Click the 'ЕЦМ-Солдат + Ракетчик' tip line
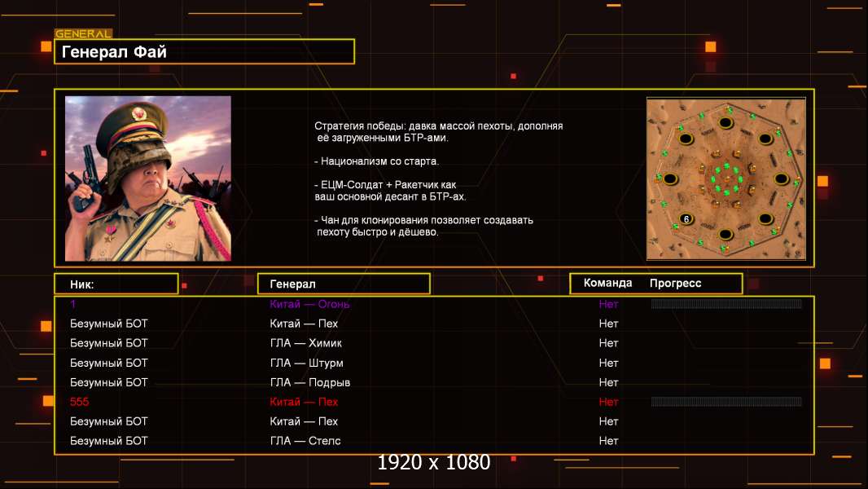This screenshot has height=489, width=868. (390, 191)
